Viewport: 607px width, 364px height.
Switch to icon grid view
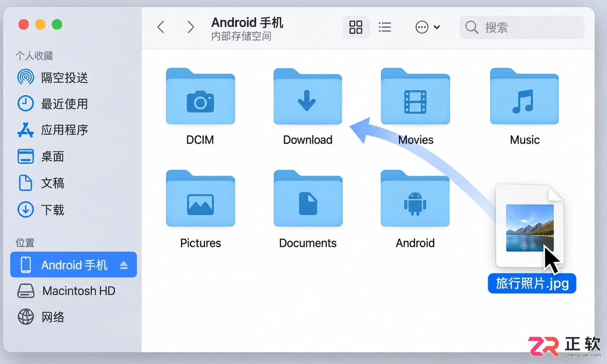(356, 27)
